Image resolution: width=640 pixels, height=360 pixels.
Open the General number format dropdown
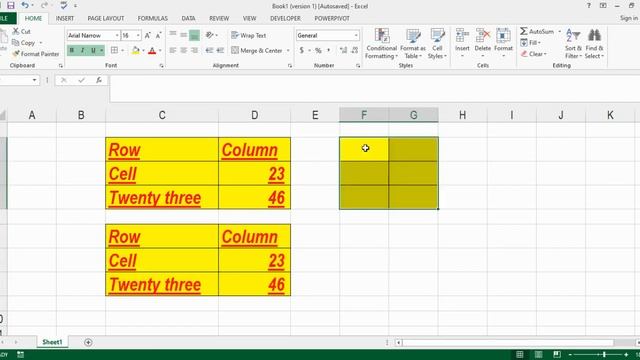point(356,36)
